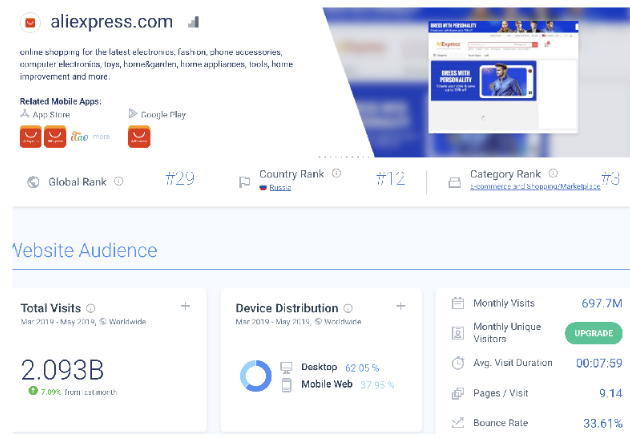630x438 pixels.
Task: Click the Monthly Unique Visitors person icon
Action: point(458,333)
